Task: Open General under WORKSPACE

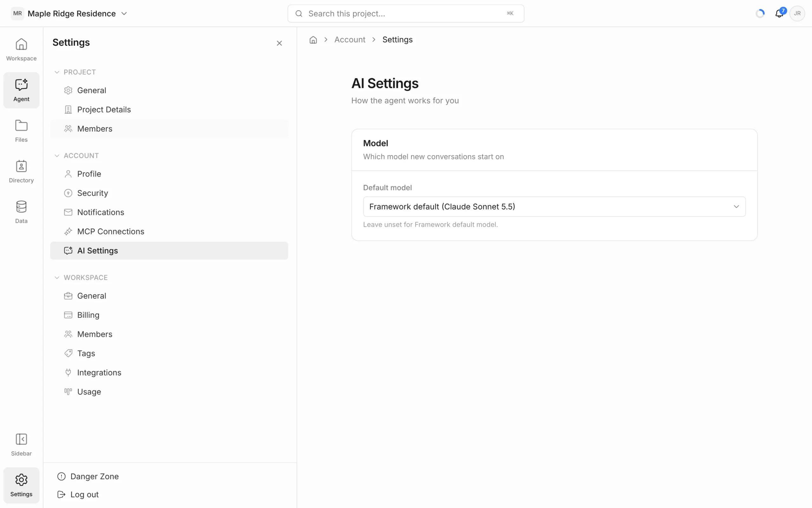Action: (169, 296)
